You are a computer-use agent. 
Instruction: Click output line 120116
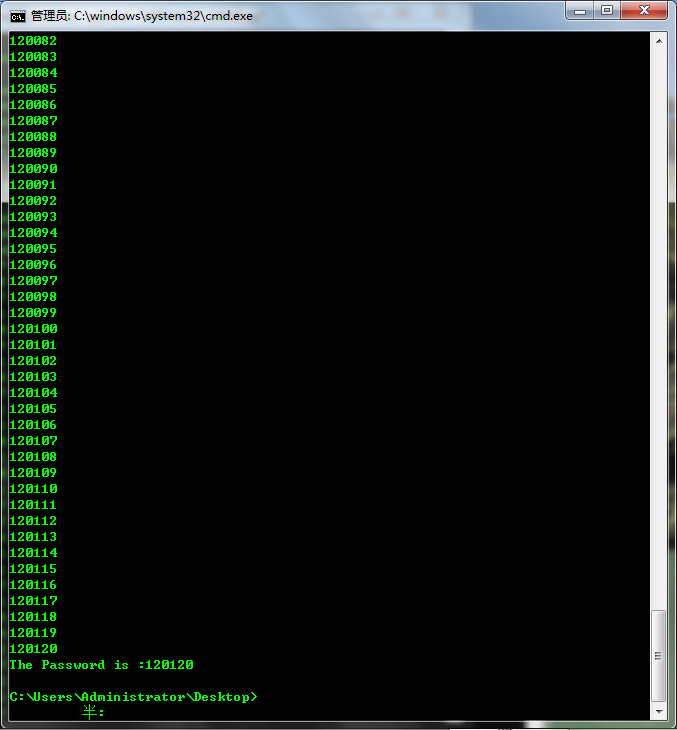tap(33, 585)
